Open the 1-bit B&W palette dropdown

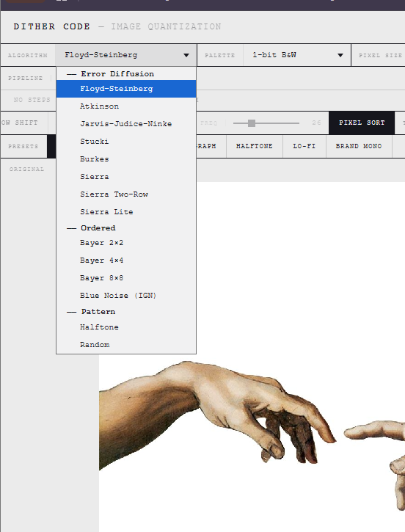pyautogui.click(x=297, y=55)
